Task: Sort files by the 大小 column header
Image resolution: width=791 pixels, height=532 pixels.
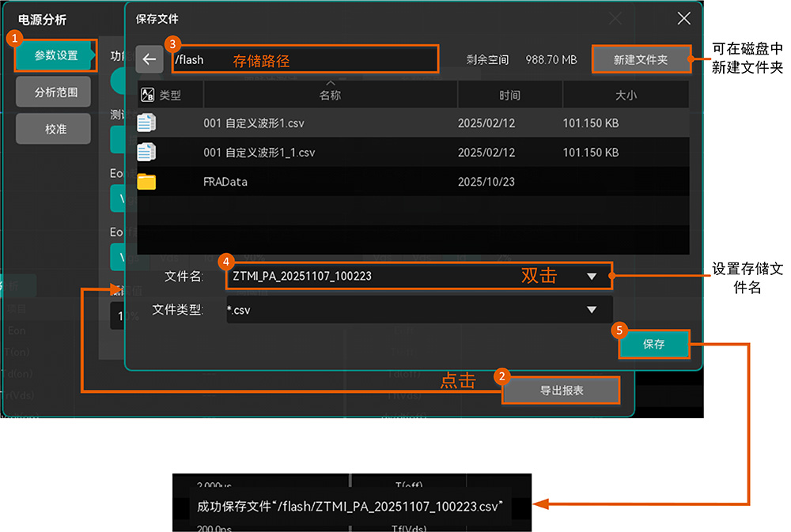Action: (625, 95)
